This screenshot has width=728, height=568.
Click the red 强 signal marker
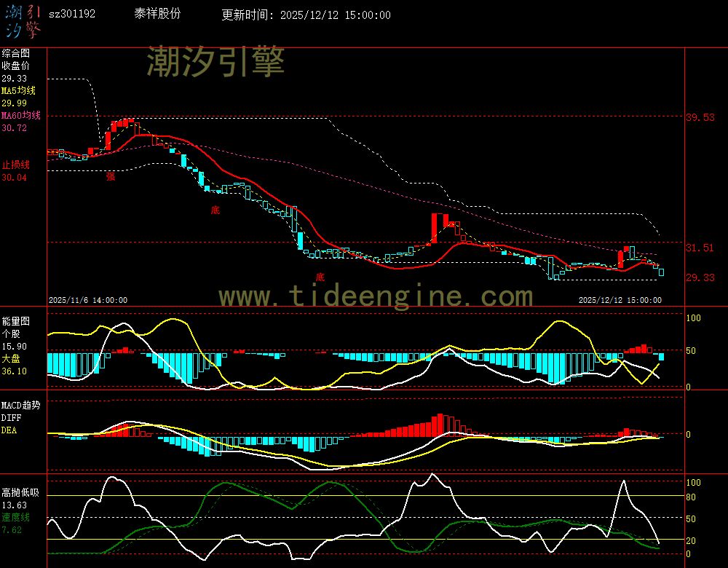(111, 175)
